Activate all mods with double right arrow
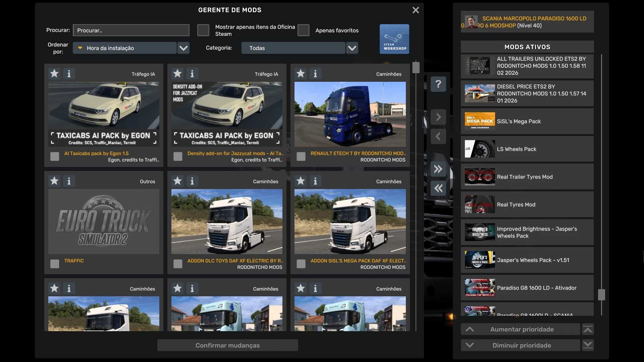This screenshot has height=362, width=644. [x=438, y=169]
